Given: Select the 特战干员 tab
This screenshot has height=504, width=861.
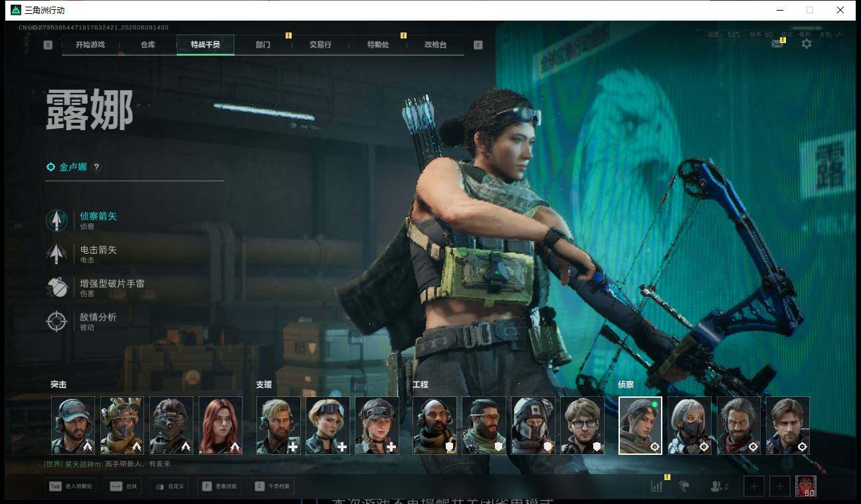Looking at the screenshot, I should click(205, 44).
